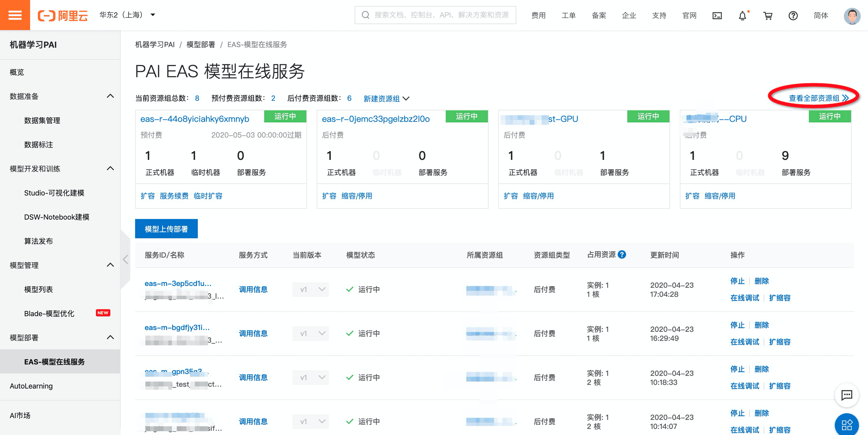Click 缩容/停用 on the GPU resource group
The height and width of the screenshot is (435, 868).
click(538, 196)
